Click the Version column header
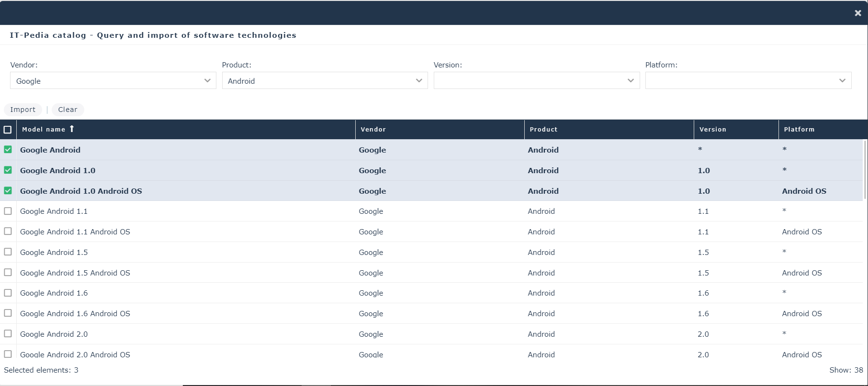This screenshot has height=386, width=868. (x=712, y=130)
